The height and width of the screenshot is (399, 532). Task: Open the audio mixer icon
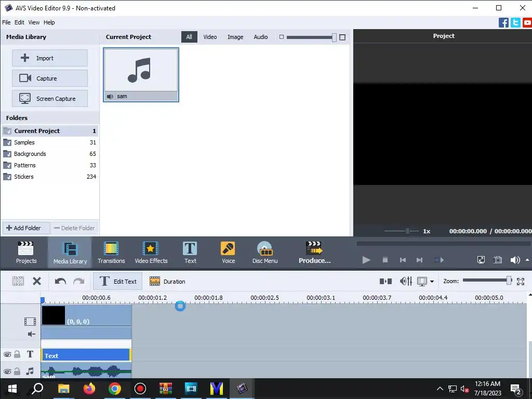406,281
